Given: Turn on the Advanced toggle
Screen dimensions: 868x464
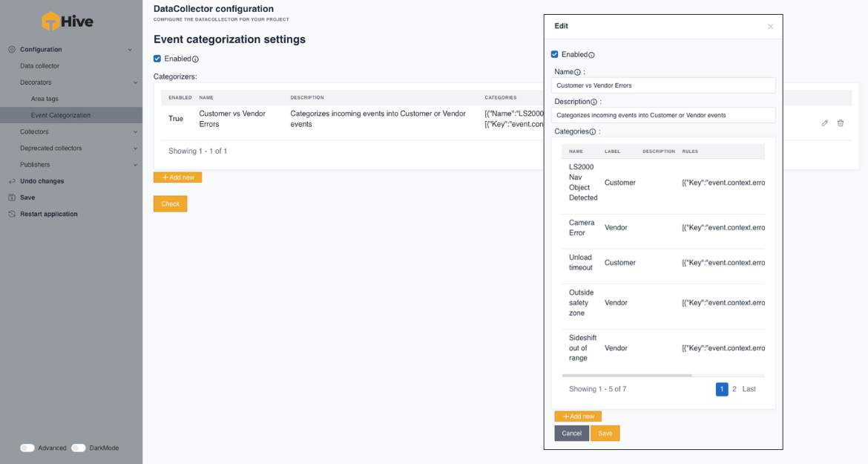Looking at the screenshot, I should pos(27,448).
